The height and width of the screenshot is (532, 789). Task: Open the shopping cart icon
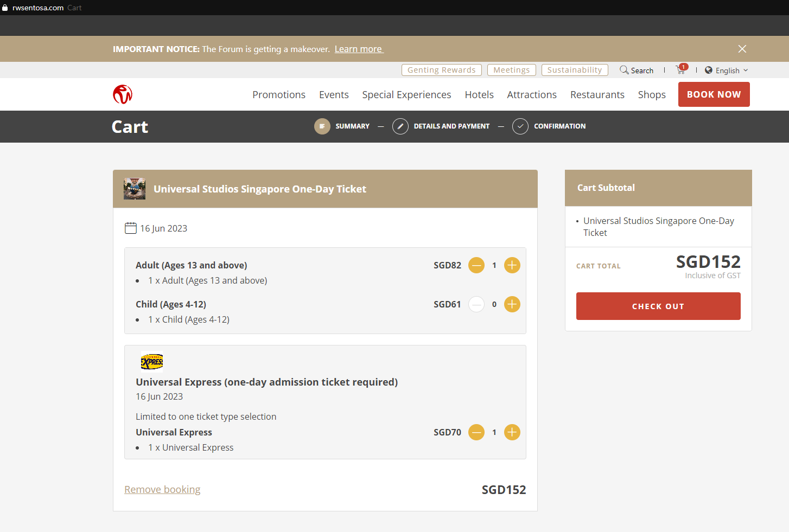[681, 69]
